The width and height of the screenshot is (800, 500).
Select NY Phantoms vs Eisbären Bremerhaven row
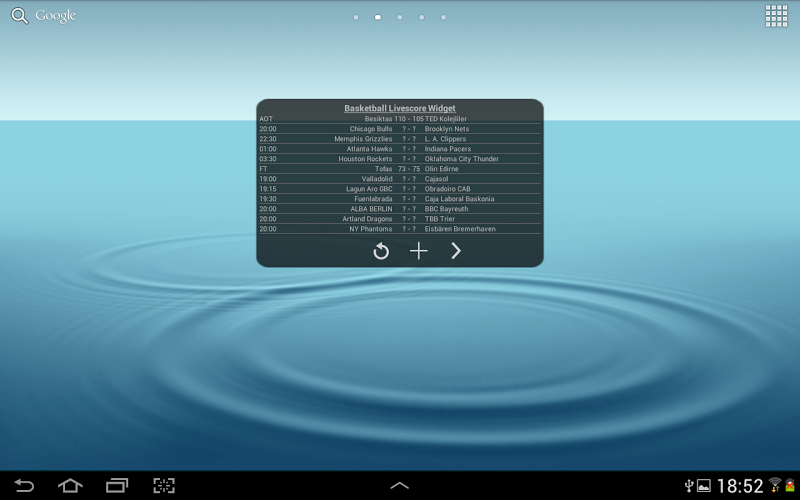coord(399,229)
